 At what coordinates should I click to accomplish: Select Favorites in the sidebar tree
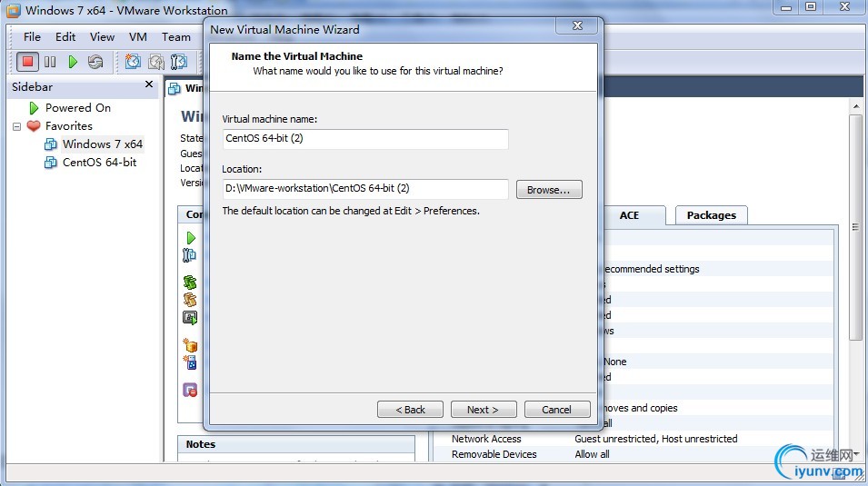(69, 125)
